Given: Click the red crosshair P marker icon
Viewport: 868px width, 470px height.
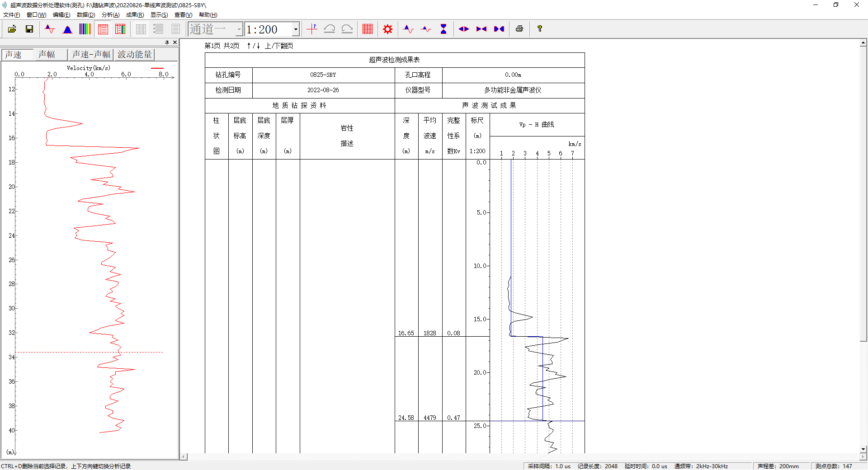Looking at the screenshot, I should click(312, 29).
